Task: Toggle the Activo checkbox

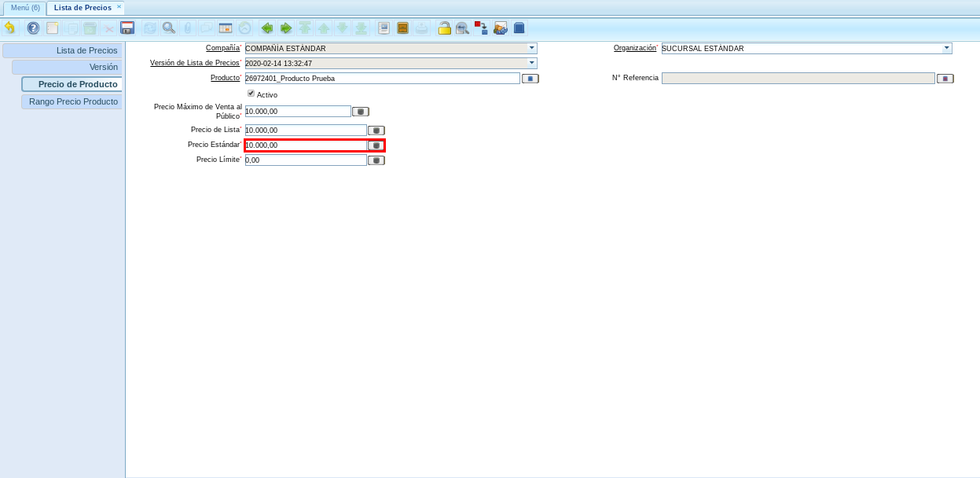Action: pos(251,94)
